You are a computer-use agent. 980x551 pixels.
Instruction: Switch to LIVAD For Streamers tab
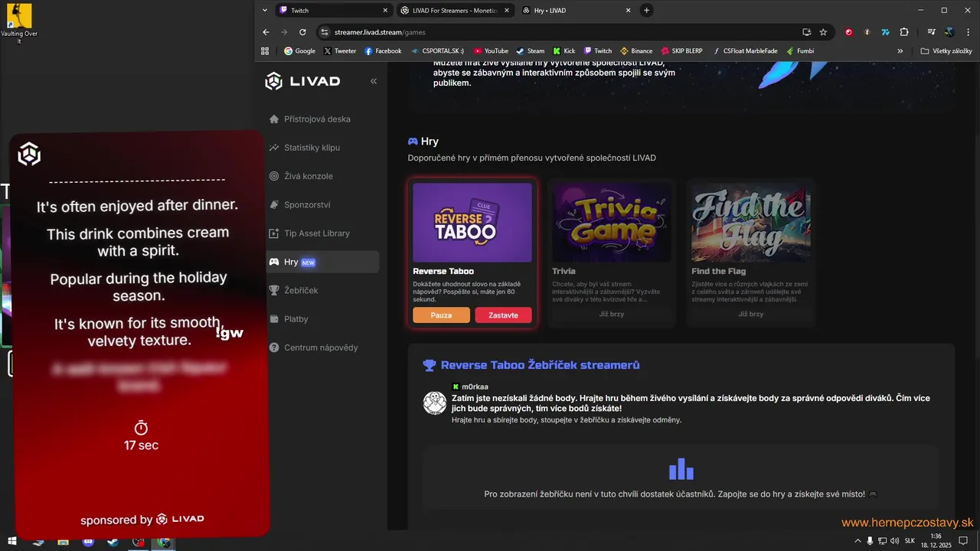(x=455, y=11)
